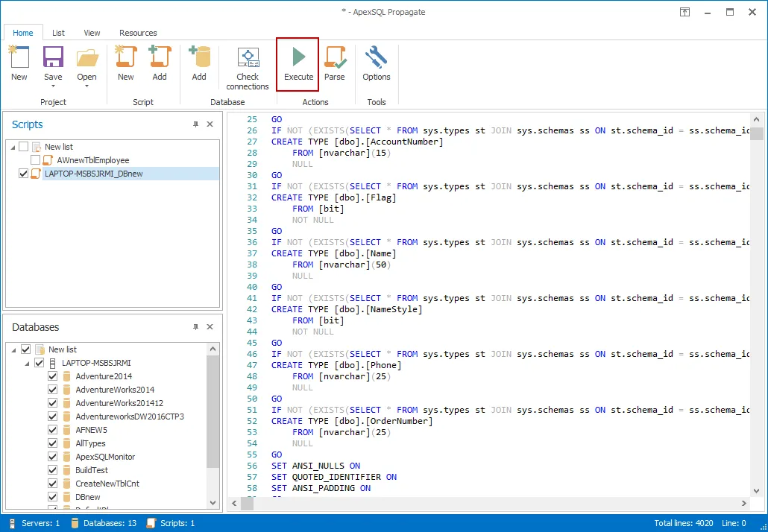The width and height of the screenshot is (768, 532).
Task: Click New project icon
Action: click(19, 57)
